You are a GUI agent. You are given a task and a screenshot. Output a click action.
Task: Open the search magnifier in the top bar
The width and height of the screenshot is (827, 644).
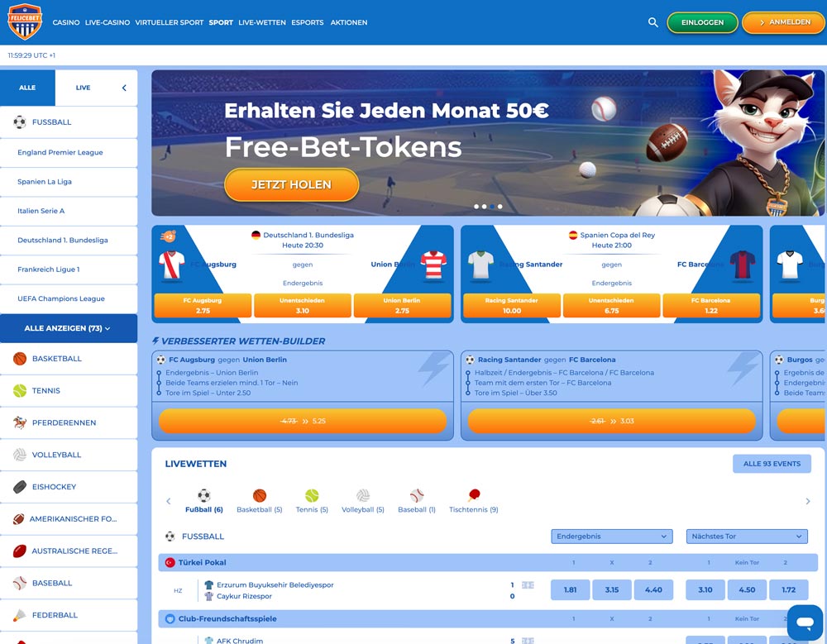click(653, 22)
